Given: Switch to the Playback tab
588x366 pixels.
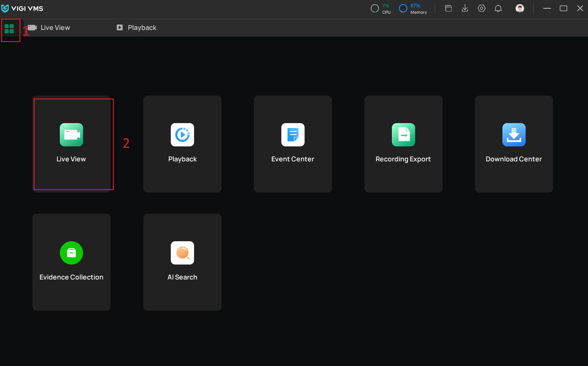Looking at the screenshot, I should point(136,28).
